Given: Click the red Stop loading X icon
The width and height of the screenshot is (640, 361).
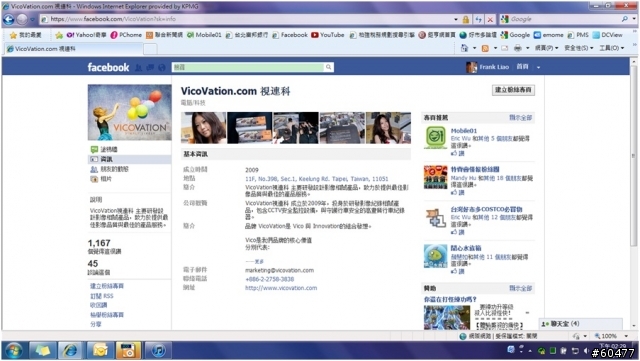Looking at the screenshot, I should pyautogui.click(x=490, y=19).
